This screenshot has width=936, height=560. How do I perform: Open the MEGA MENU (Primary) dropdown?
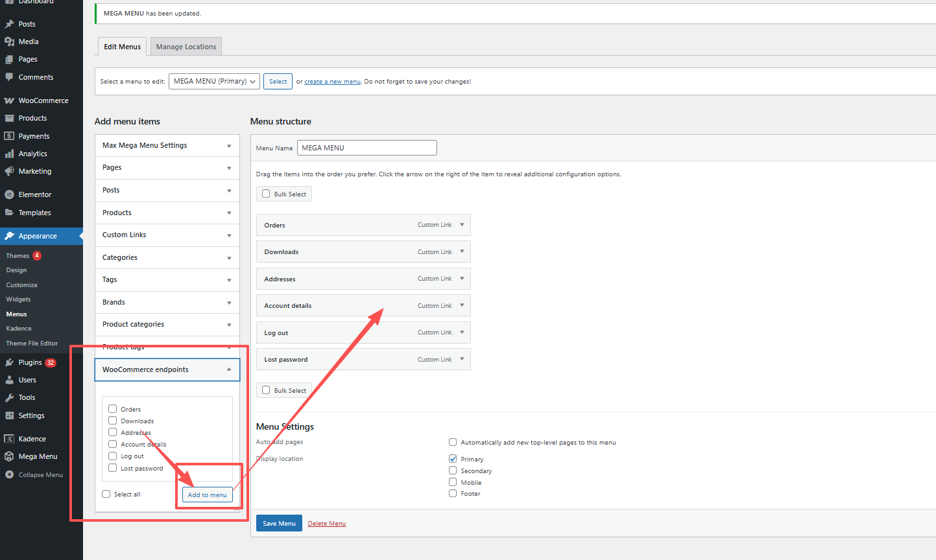(x=214, y=81)
